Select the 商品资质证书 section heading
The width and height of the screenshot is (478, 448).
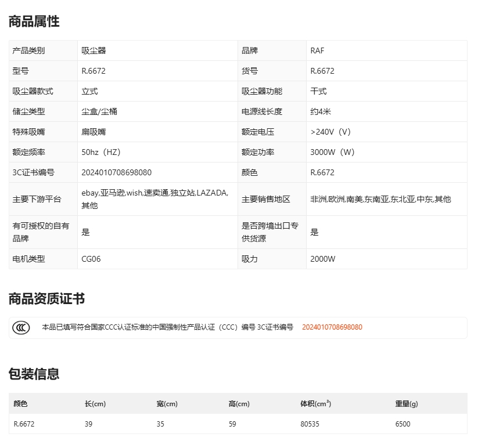(x=46, y=299)
